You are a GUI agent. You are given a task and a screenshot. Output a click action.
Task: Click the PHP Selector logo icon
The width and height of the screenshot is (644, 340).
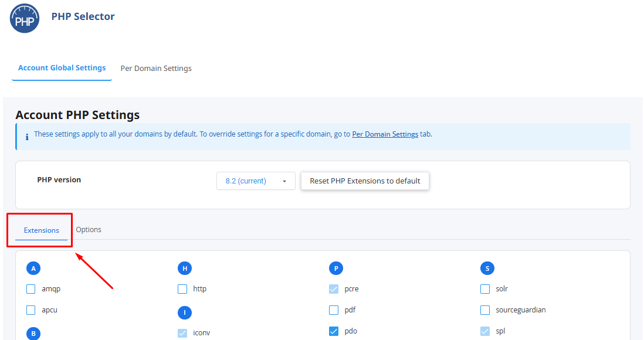tap(25, 19)
